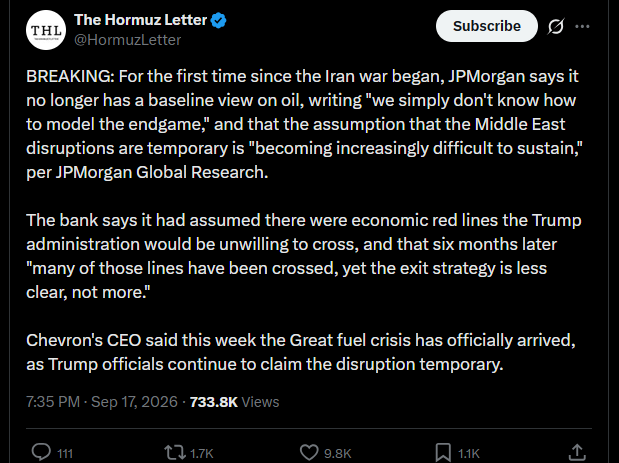This screenshot has height=463, width=619.
Task: Click the 111 replies count
Action: tap(65, 454)
